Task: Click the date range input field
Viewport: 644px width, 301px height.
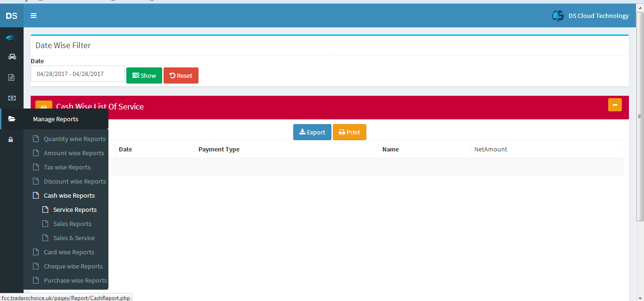Action: (77, 74)
